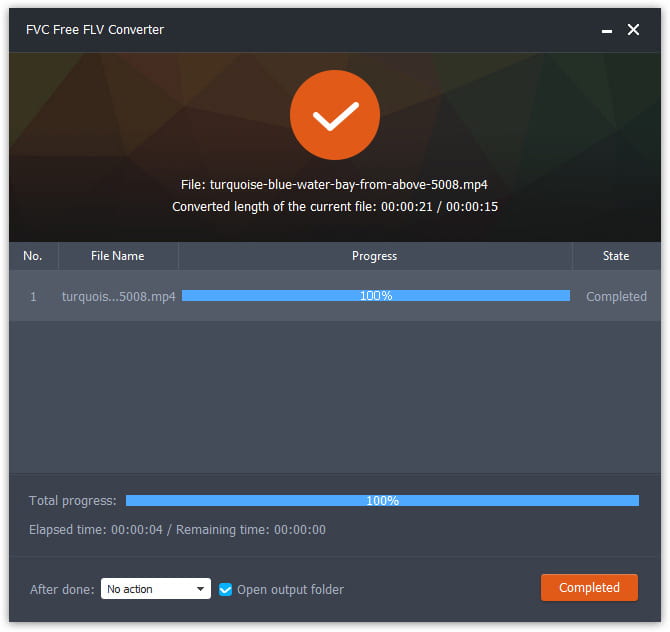Click the FVC Free FLV Converter title
670x632 pixels.
[x=95, y=29]
